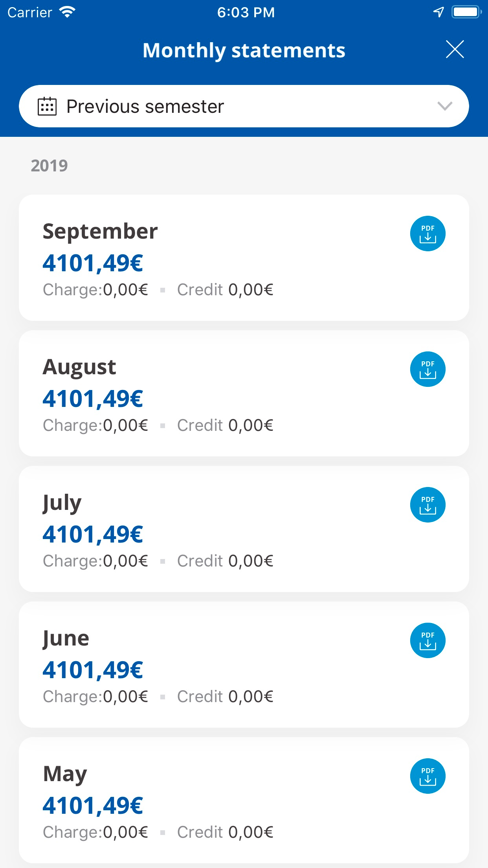This screenshot has height=868, width=488.
Task: Tap the July Charge amount
Action: click(x=125, y=561)
